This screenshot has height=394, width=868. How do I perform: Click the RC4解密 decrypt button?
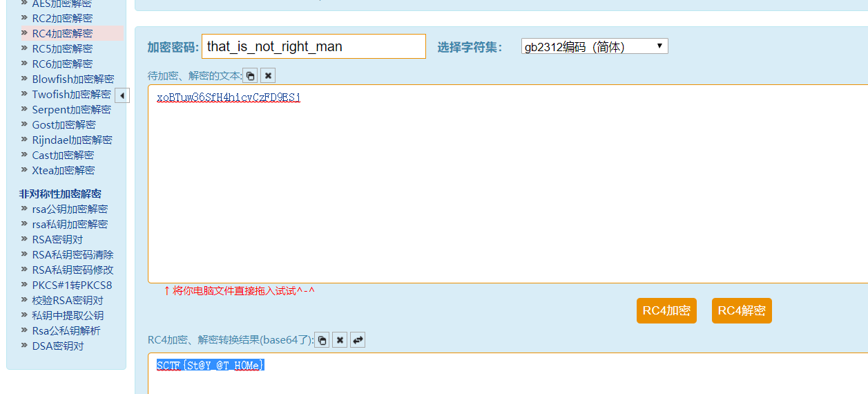(x=742, y=311)
